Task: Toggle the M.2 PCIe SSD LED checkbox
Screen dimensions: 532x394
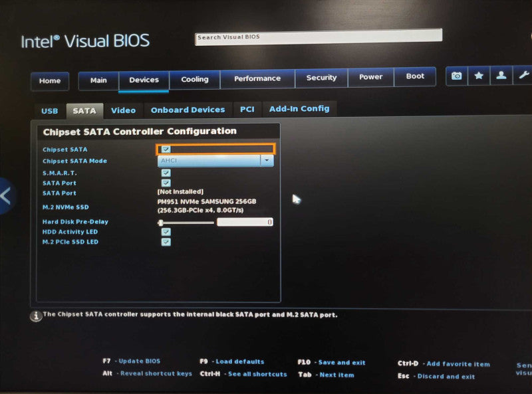Action: click(166, 242)
